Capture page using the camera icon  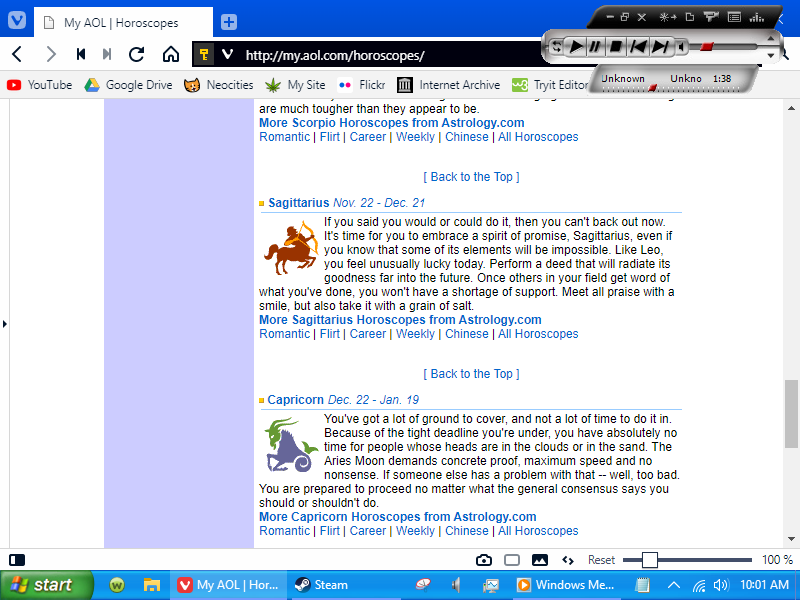click(x=484, y=560)
